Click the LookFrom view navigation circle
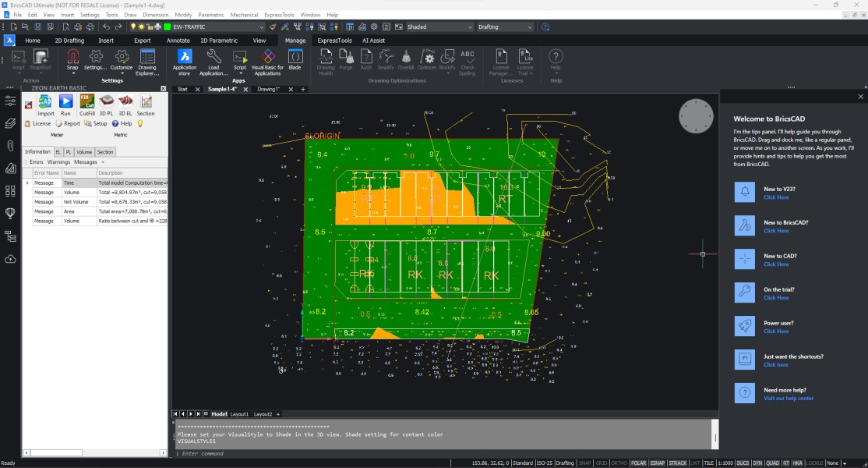Viewport: 868px width, 468px height. click(696, 115)
